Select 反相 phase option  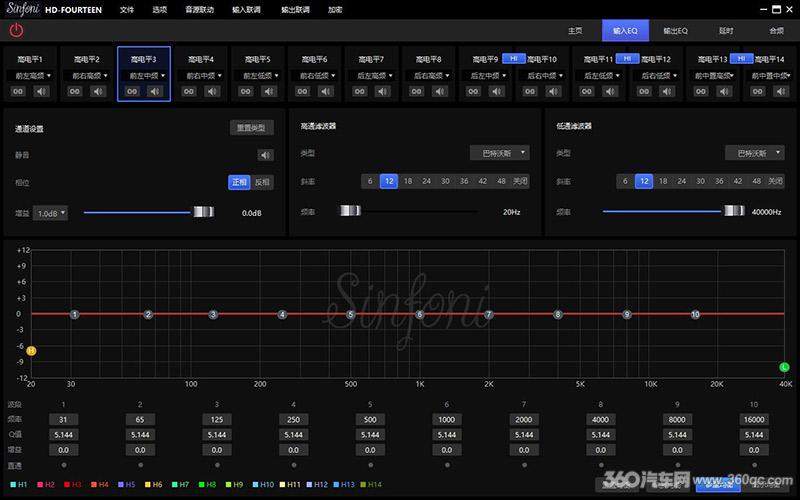[x=262, y=182]
